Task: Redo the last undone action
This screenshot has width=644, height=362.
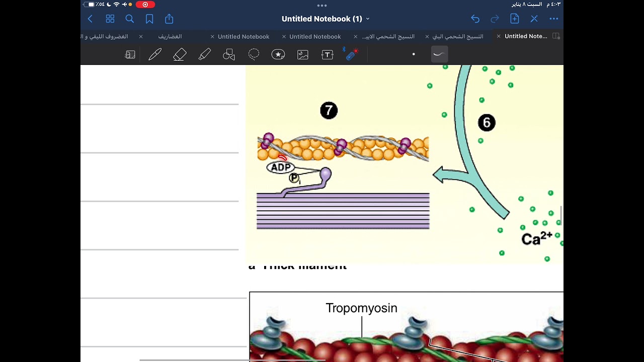Action: pos(495,19)
